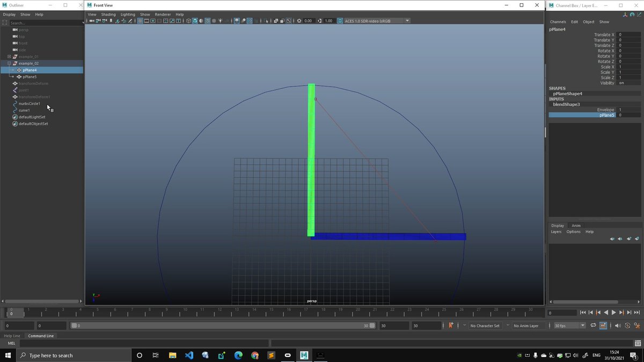
Task: Open the No Anim Layer dropdown arrow
Action: pos(508,325)
